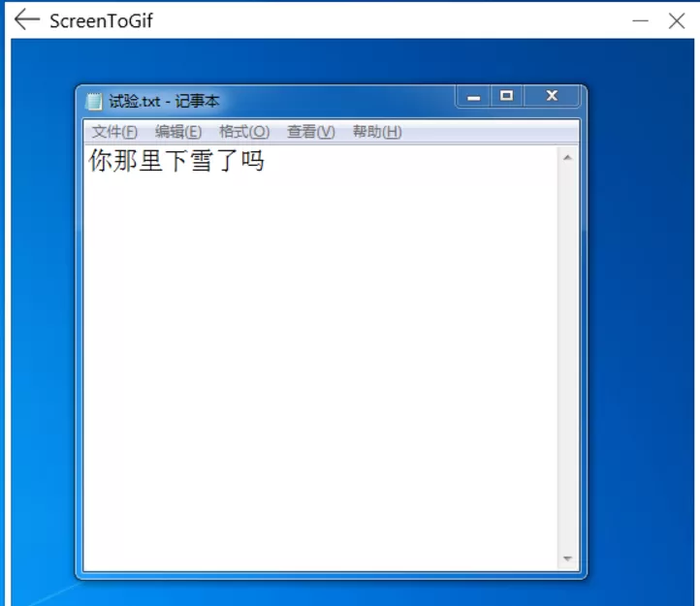Click the ScreenToGif title text

tap(101, 21)
